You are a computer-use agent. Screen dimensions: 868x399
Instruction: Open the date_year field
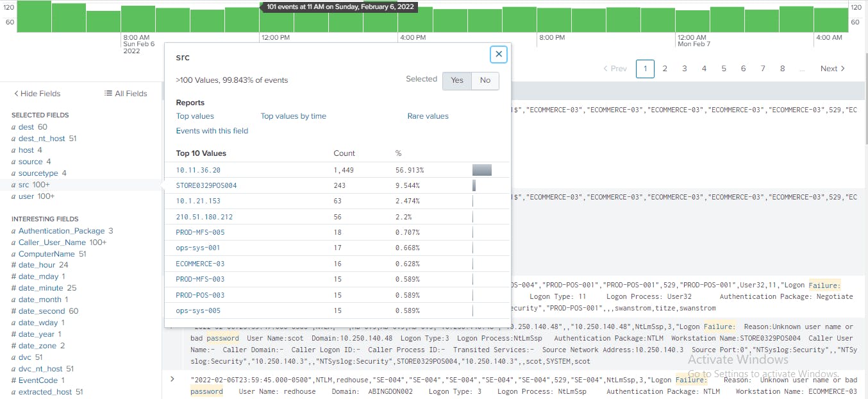point(37,334)
